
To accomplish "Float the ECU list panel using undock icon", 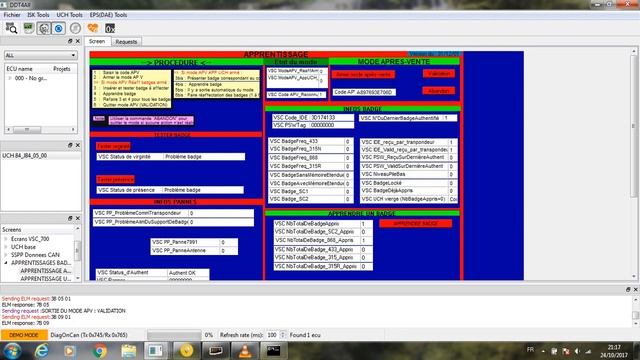I will point(70,41).
